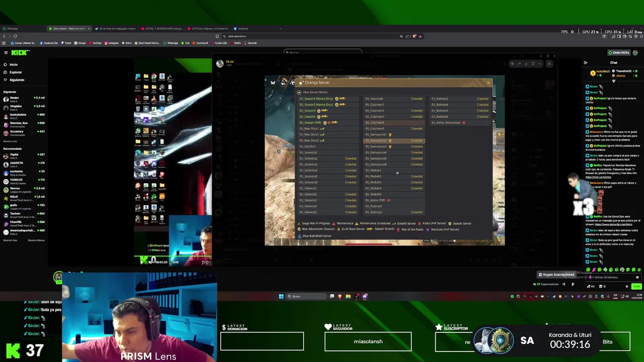
Task: Go back in browser history
Action: coord(4,36)
